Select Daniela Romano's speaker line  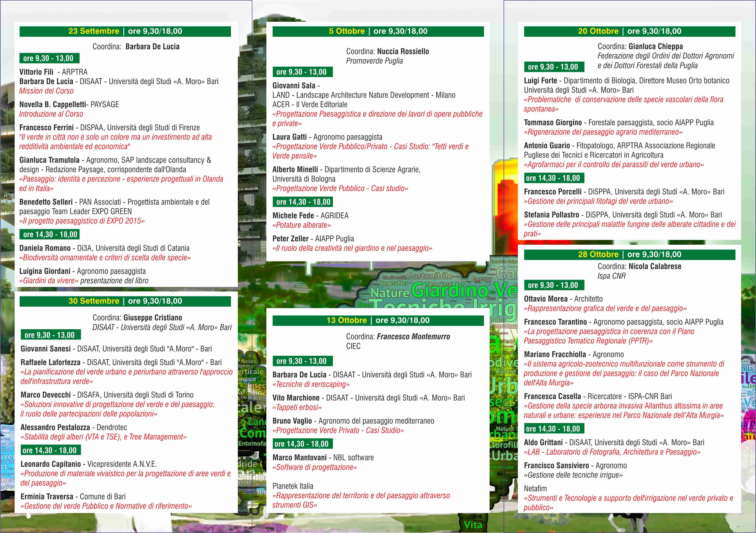pos(104,248)
